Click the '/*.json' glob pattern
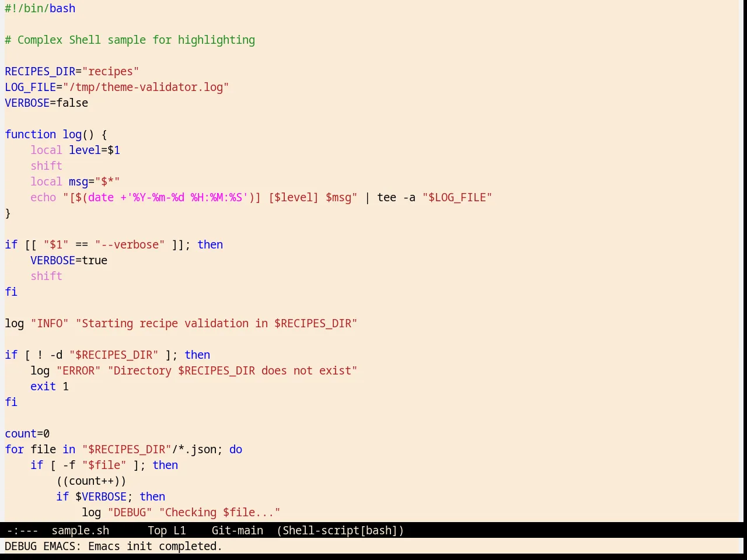Image resolution: width=747 pixels, height=560 pixels. pyautogui.click(x=194, y=450)
